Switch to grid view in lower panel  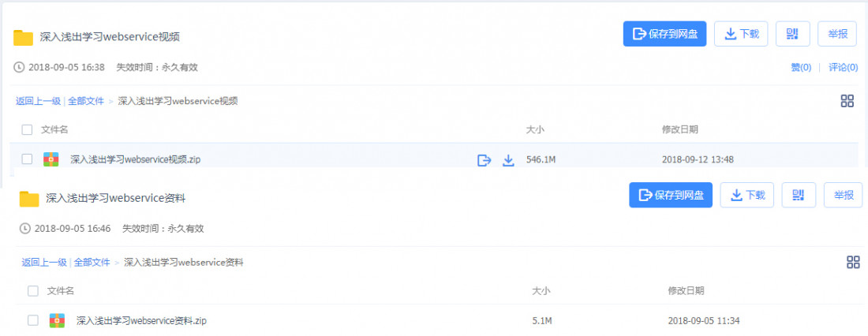point(853,263)
